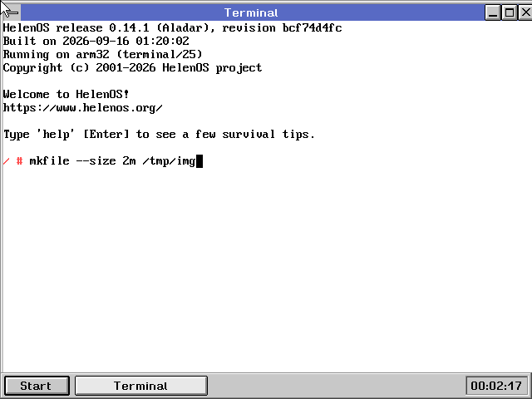Select the Terminal taskbar button

pyautogui.click(x=140, y=386)
